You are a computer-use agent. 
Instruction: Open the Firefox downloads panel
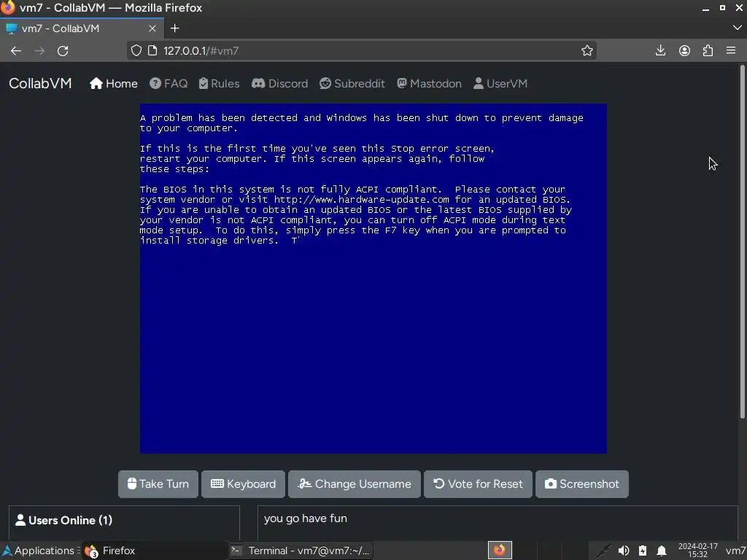(x=660, y=50)
